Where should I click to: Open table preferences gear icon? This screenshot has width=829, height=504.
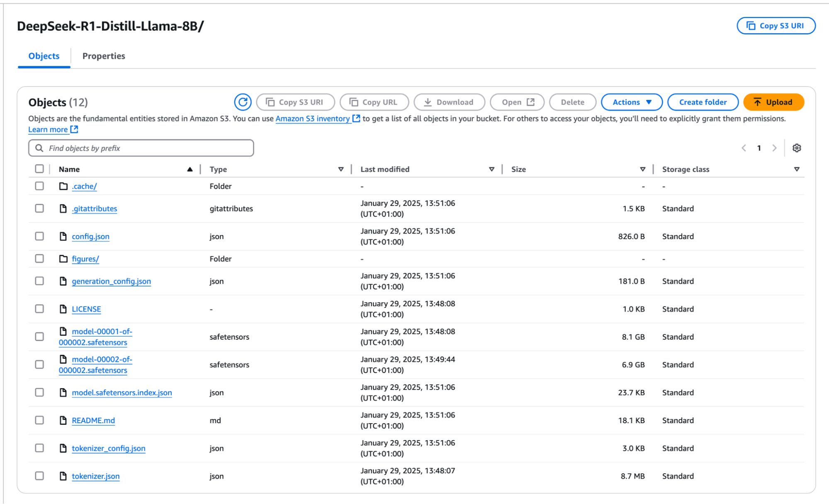click(797, 148)
